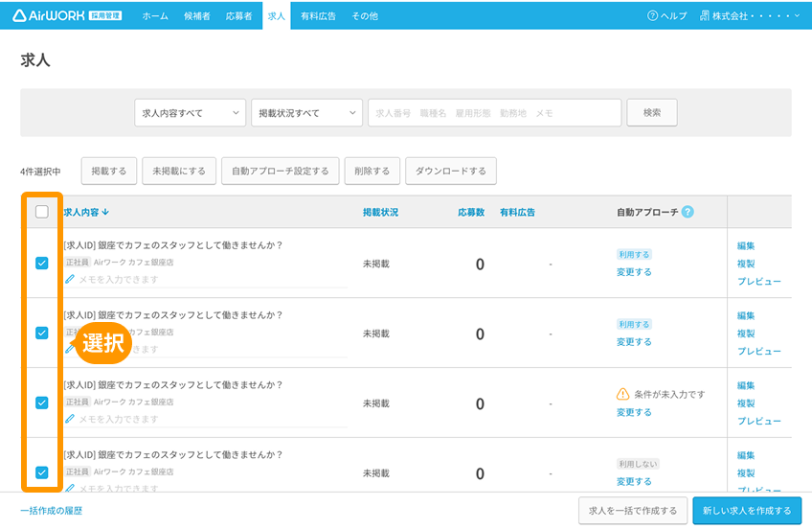Click 新しい求人を作成する button
The width and height of the screenshot is (812, 529).
(x=747, y=511)
